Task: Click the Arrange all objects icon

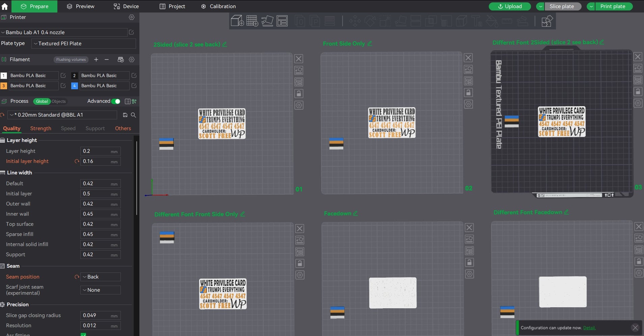Action: tap(282, 21)
